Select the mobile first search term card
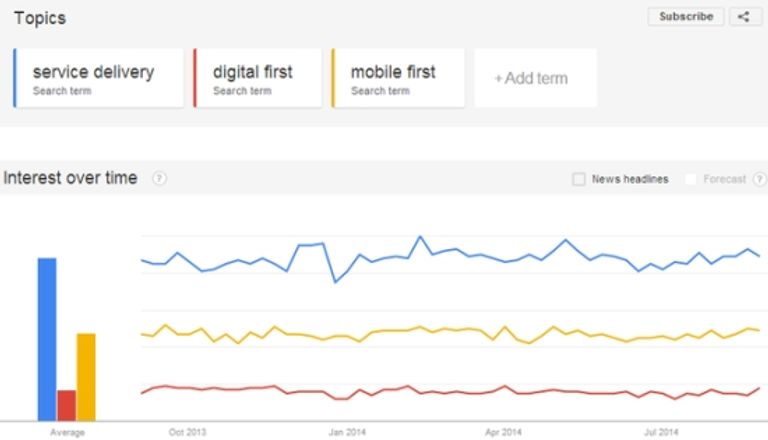This screenshot has width=768, height=440. tap(398, 78)
